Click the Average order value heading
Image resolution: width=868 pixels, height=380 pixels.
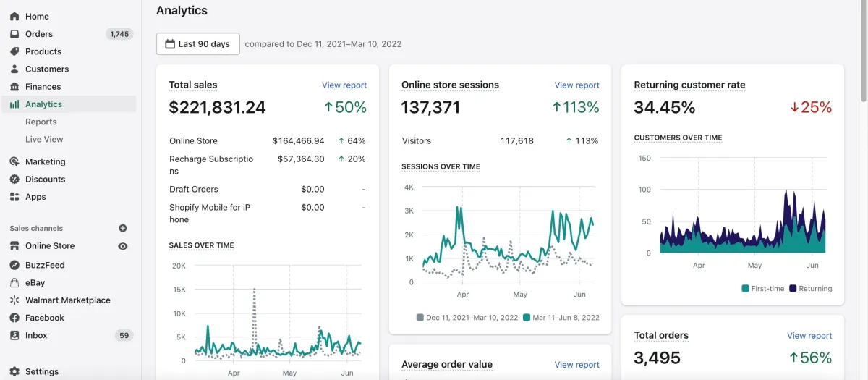pyautogui.click(x=447, y=364)
